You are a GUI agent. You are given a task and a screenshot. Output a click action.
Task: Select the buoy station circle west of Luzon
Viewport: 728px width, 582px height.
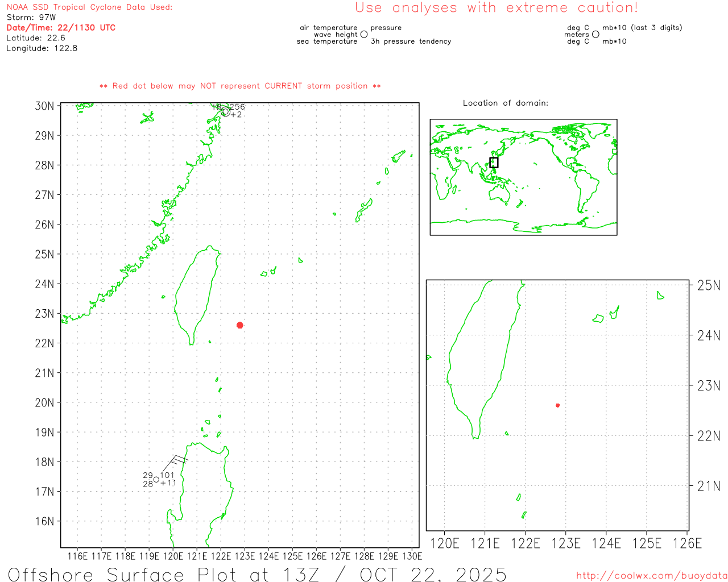click(x=156, y=480)
